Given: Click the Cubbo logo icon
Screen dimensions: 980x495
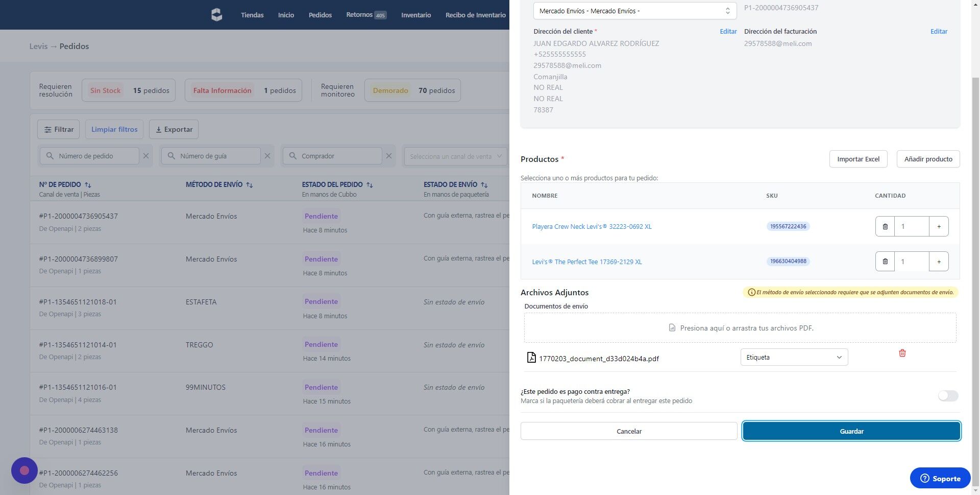Looking at the screenshot, I should [217, 15].
